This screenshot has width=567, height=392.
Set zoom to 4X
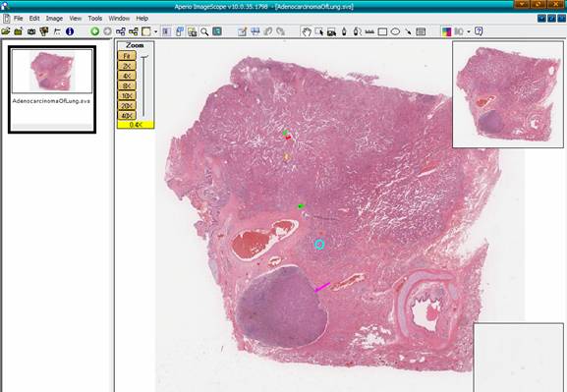(x=127, y=76)
